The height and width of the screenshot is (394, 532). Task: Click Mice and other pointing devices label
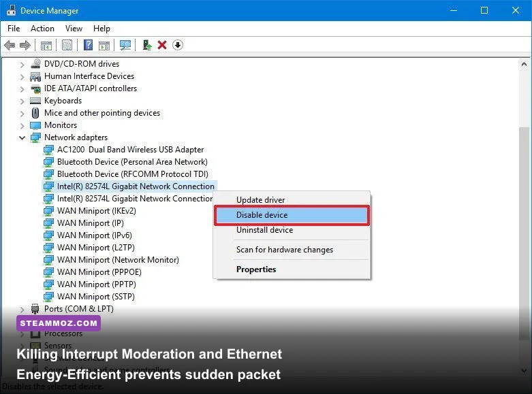[x=102, y=113]
